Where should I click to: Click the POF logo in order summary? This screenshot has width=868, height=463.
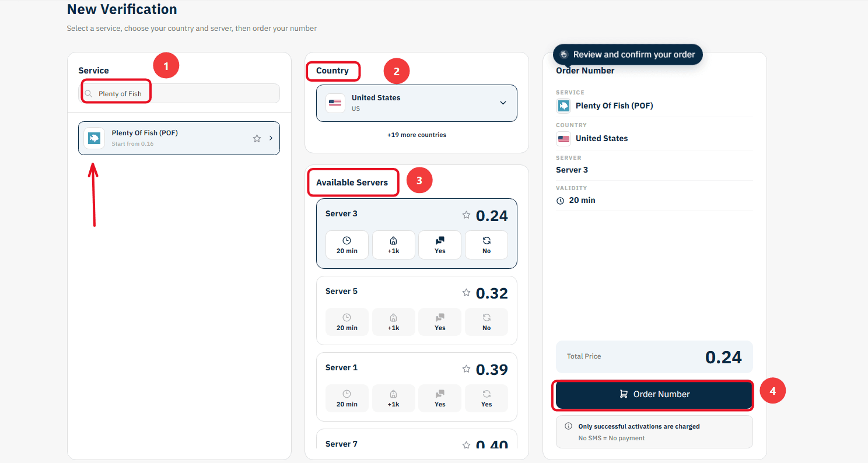(563, 106)
